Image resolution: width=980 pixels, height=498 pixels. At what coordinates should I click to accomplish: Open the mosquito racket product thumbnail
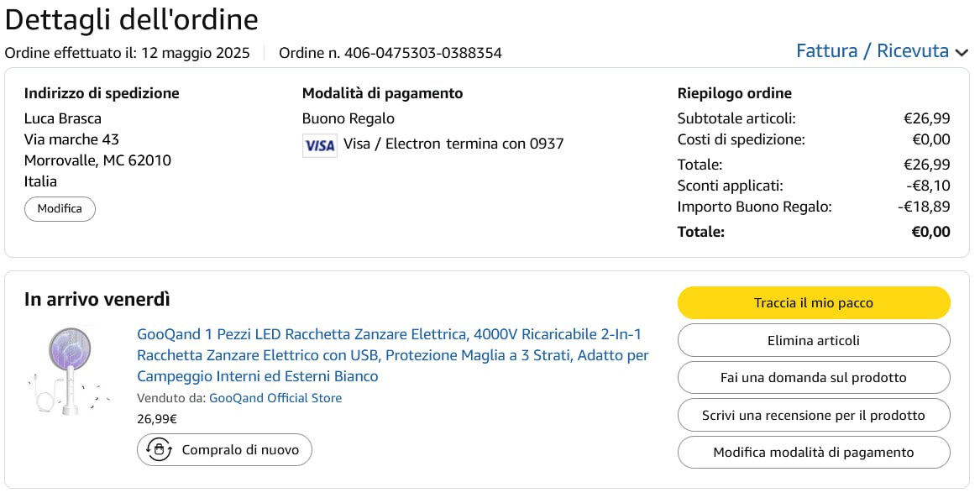click(69, 370)
